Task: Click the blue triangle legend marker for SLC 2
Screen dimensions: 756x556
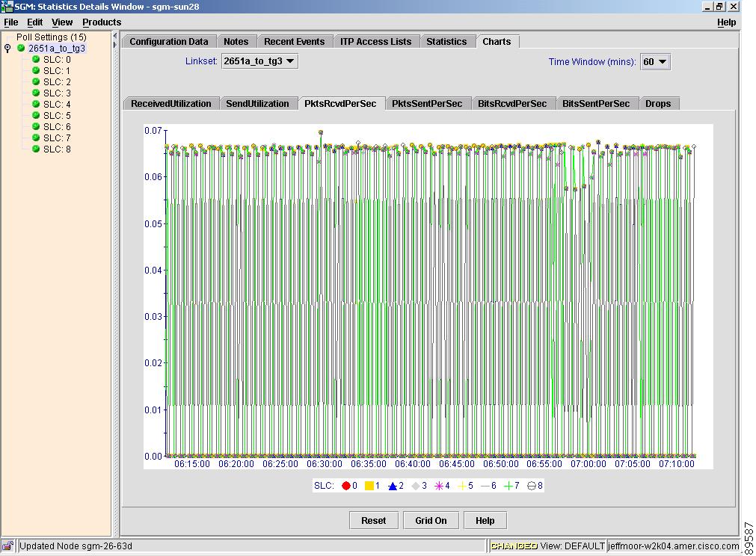Action: click(x=393, y=486)
